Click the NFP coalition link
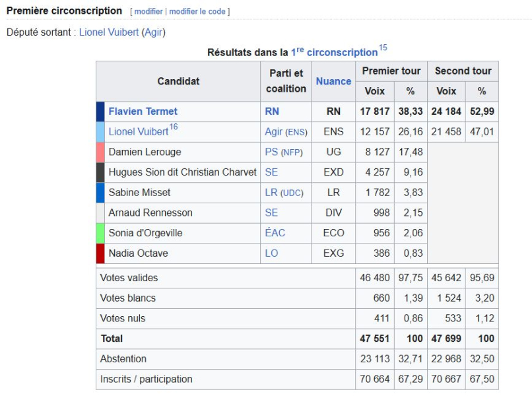Screen dimensions: 532x396 (x=292, y=152)
